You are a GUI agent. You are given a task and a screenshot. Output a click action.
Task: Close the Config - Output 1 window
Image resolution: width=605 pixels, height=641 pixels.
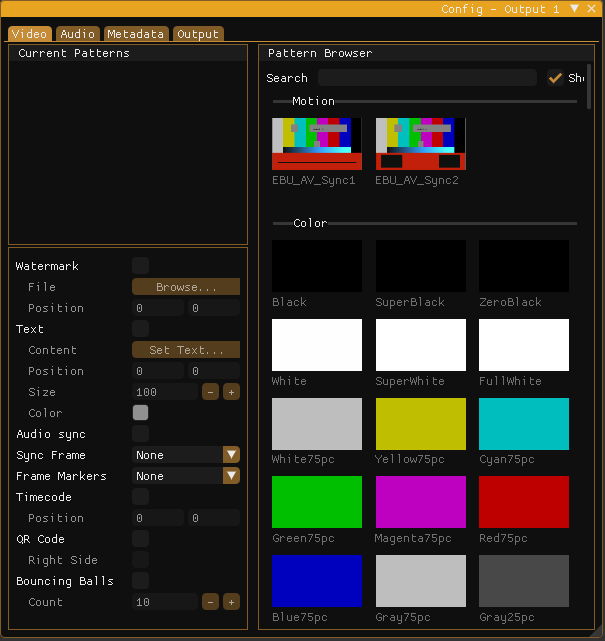[592, 9]
